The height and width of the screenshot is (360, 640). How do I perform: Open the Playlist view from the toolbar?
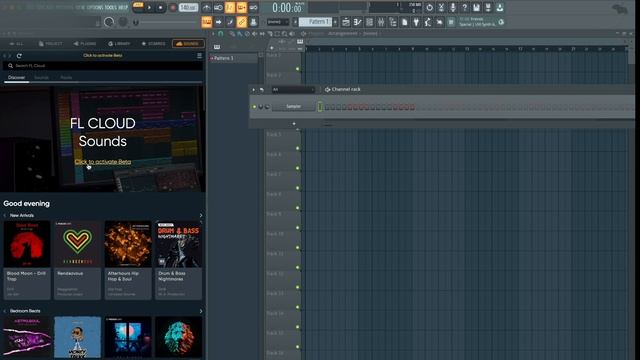click(346, 22)
